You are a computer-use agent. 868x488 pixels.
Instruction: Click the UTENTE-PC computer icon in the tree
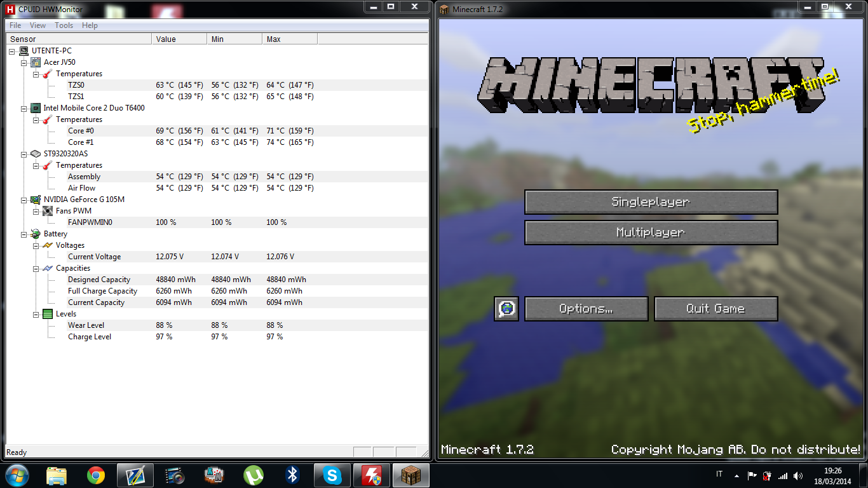click(x=24, y=51)
